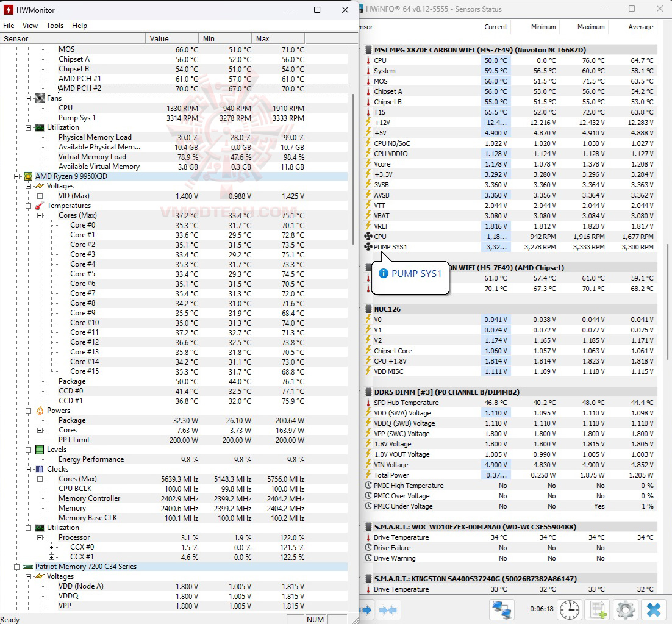Start logging with the sheet-plus icon

coord(598,609)
